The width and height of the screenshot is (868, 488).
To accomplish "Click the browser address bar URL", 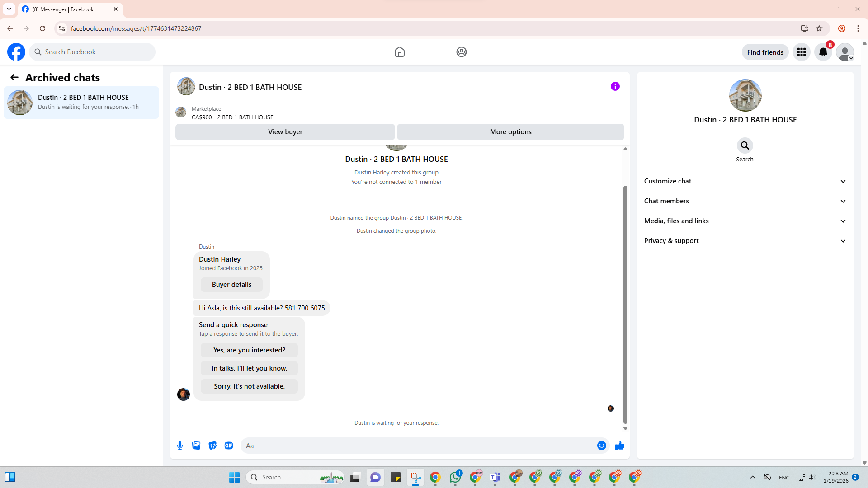I will tap(136, 28).
